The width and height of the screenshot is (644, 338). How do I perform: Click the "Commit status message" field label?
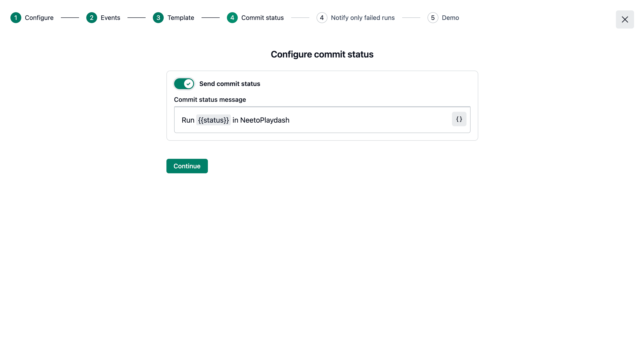210,100
